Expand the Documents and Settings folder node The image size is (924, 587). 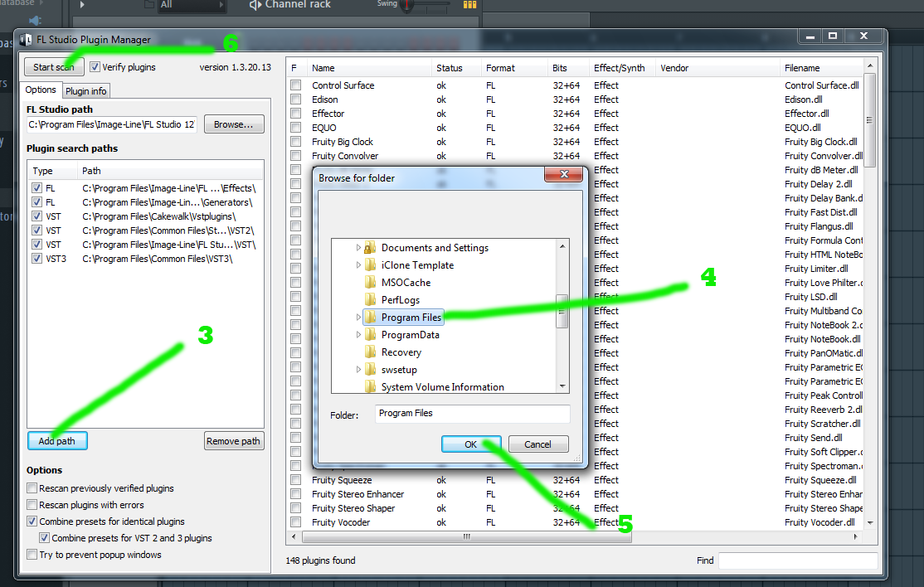pos(358,248)
